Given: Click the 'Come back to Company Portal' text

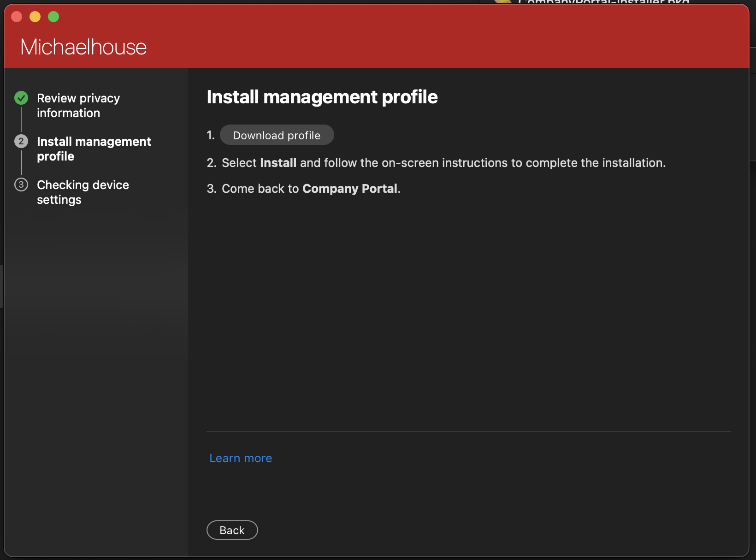Looking at the screenshot, I should pos(311,189).
